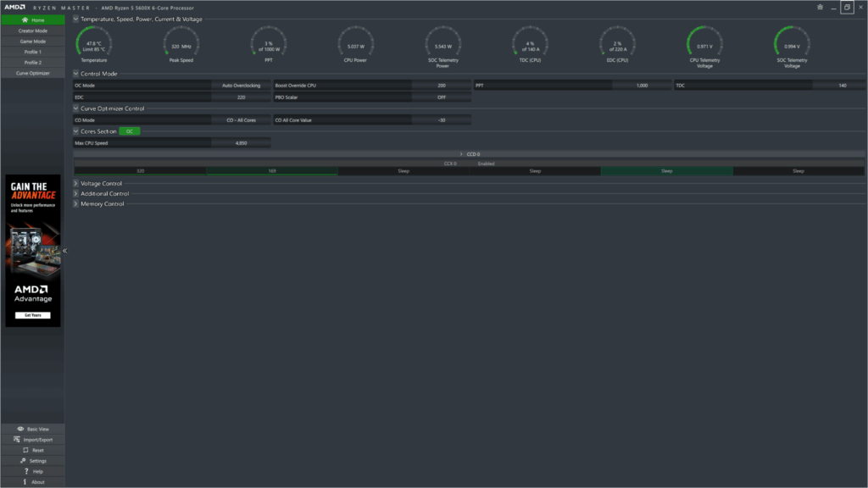Image resolution: width=868 pixels, height=488 pixels.
Task: Click the title text AMD Ryzen 5 5600X 6-Core Processor
Action: pyautogui.click(x=147, y=8)
